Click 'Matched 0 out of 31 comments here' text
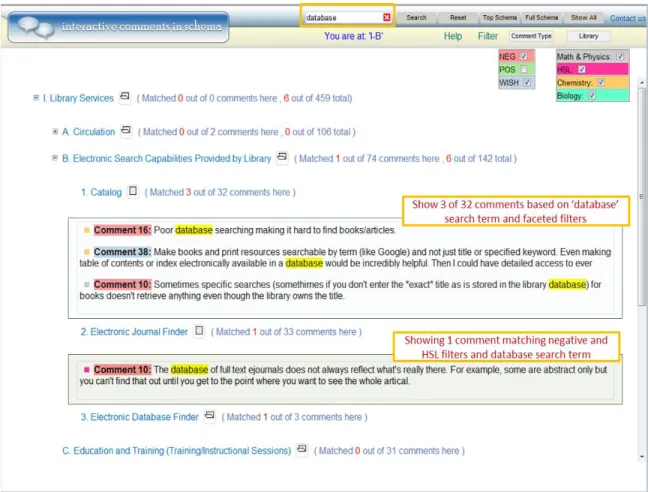This screenshot has width=648, height=492. pyautogui.click(x=389, y=450)
